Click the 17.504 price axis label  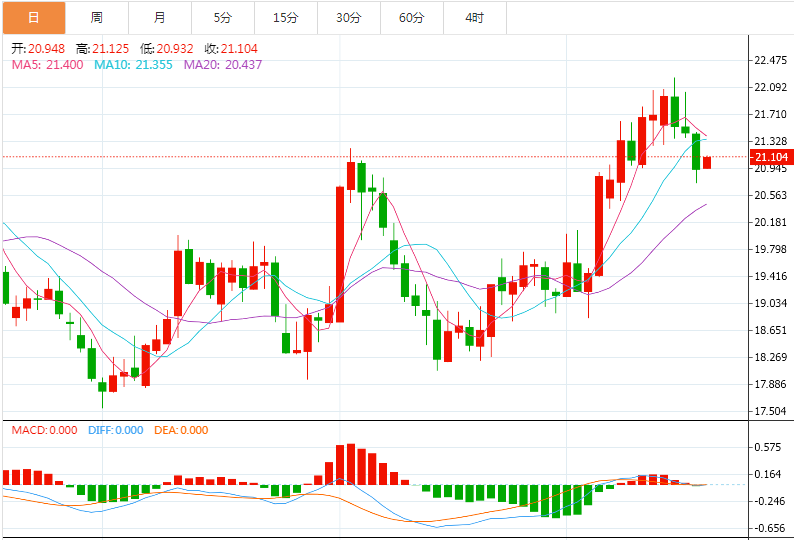point(771,411)
